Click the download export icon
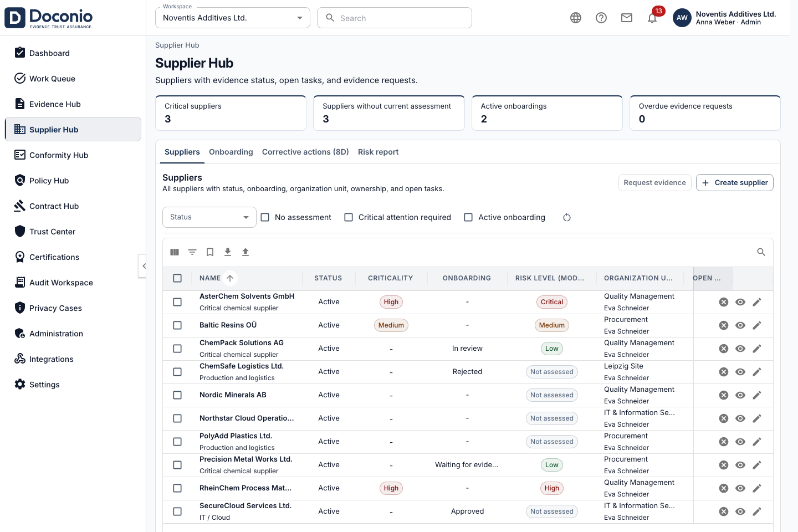798x532 pixels. coord(228,252)
